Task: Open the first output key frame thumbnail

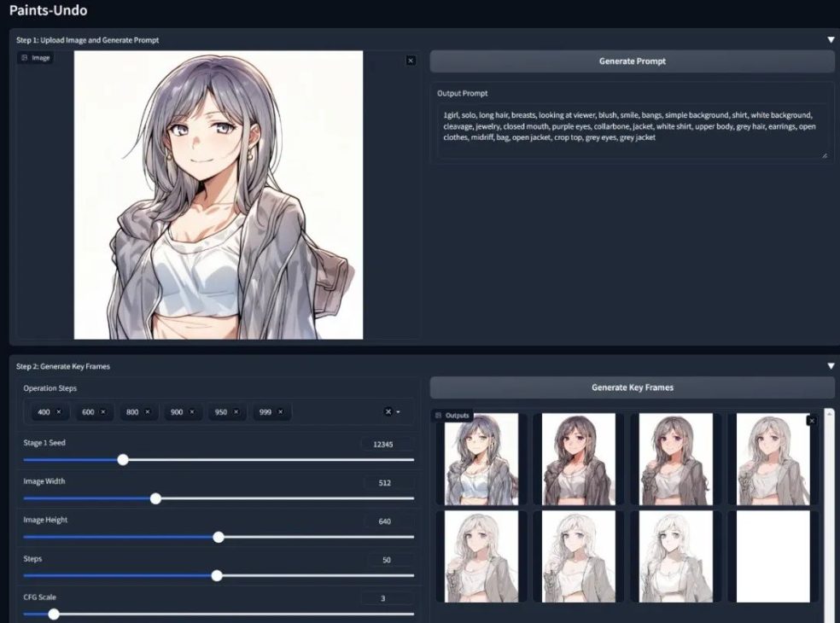Action: tap(470, 459)
